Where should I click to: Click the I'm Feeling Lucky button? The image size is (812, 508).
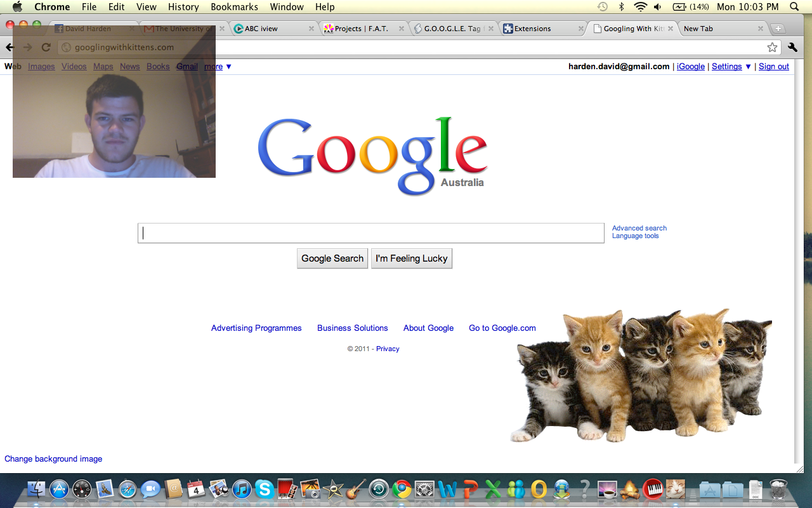pos(412,258)
